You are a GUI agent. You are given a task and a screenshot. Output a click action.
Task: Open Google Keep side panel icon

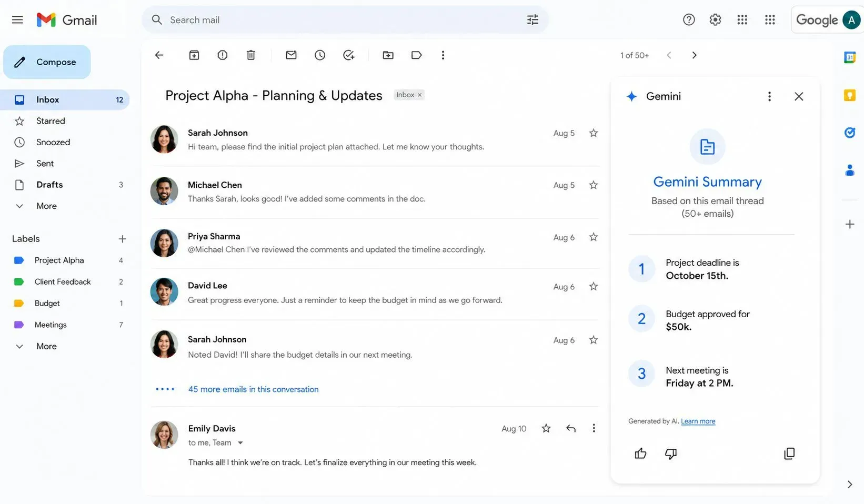850,95
